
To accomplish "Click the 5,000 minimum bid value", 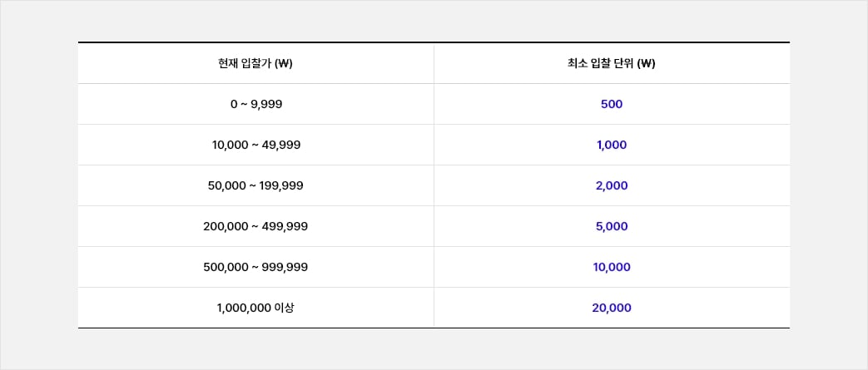I will (x=611, y=226).
